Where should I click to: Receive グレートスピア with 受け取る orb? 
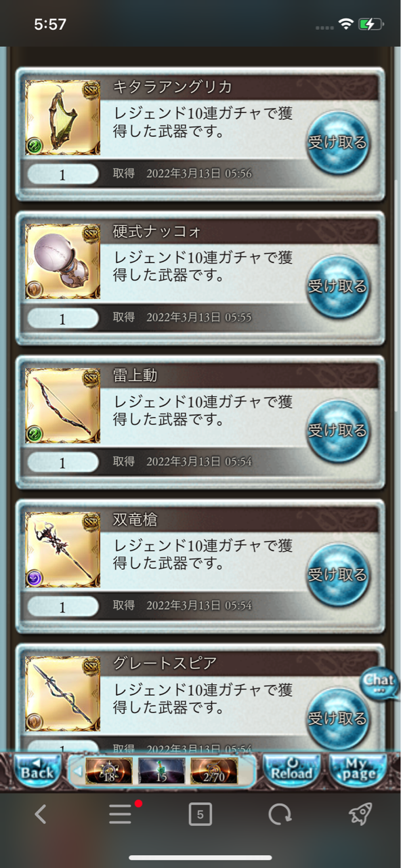click(x=337, y=717)
